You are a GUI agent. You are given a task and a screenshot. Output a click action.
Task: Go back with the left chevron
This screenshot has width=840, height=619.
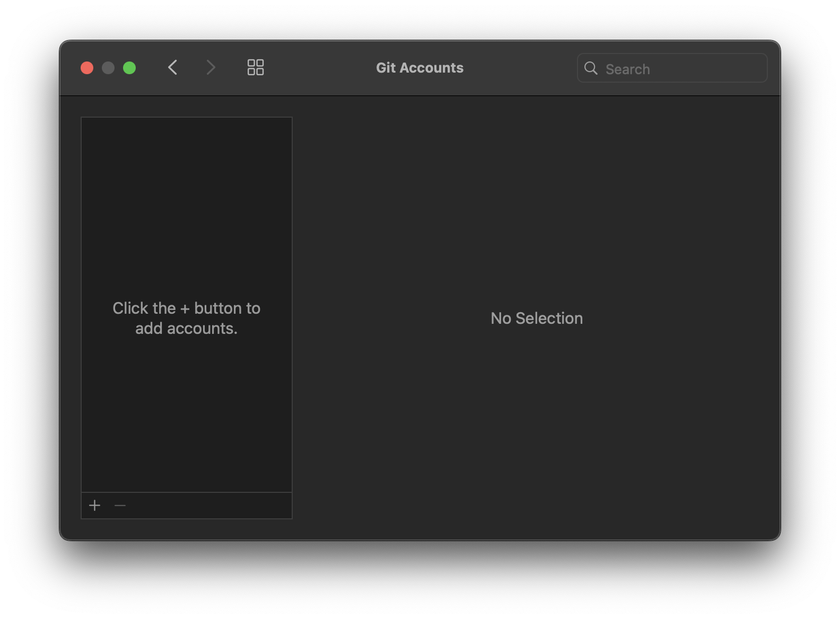[172, 67]
